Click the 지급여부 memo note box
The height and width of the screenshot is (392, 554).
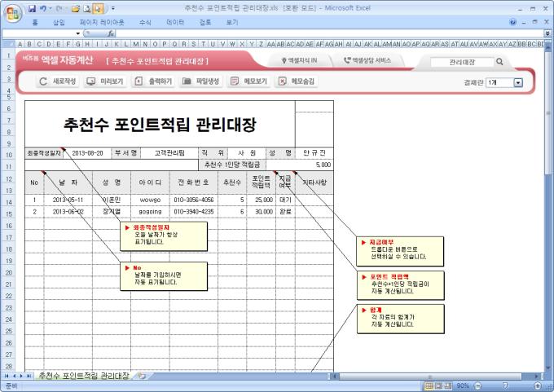399,251
